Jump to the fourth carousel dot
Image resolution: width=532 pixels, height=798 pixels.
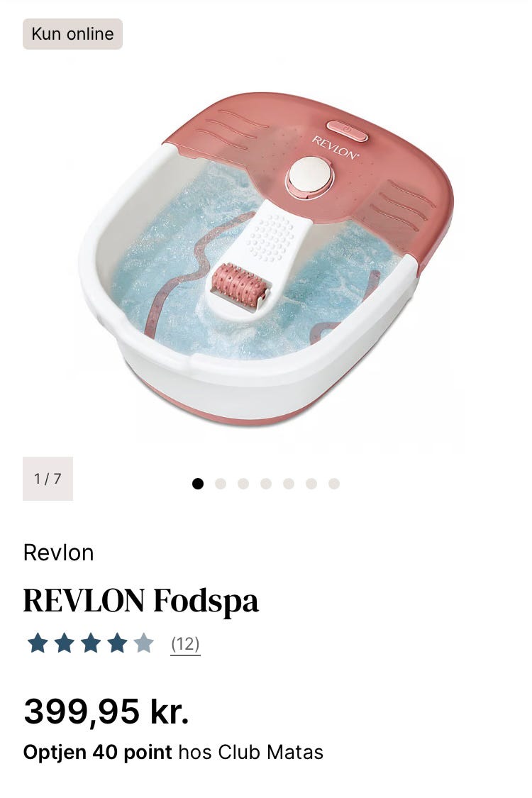[266, 484]
